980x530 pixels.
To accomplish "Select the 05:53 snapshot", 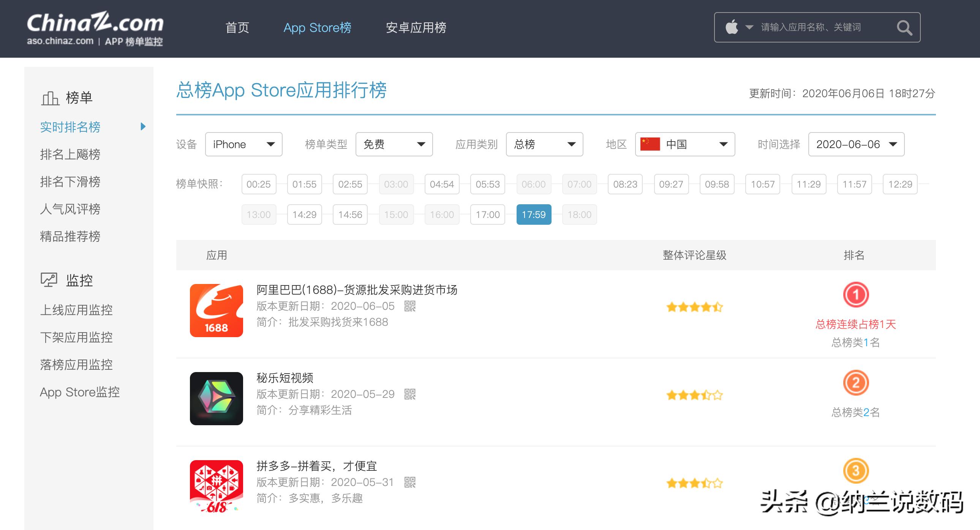I will [x=488, y=184].
